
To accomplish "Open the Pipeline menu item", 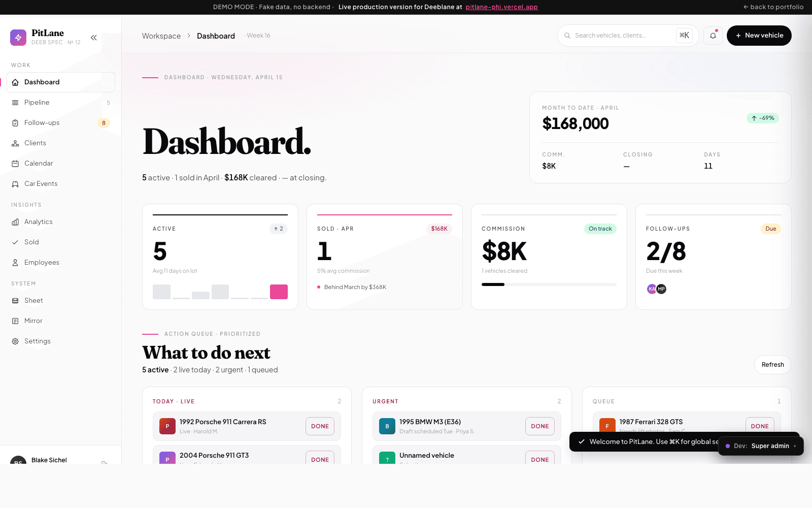I will 37,103.
